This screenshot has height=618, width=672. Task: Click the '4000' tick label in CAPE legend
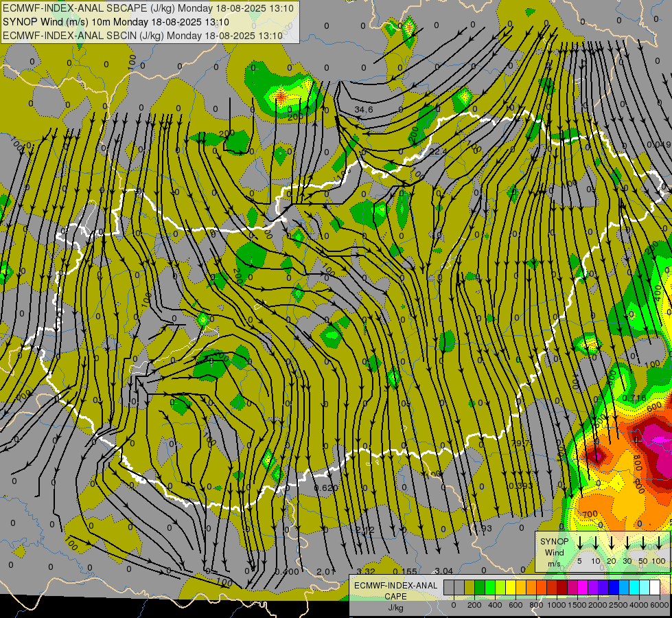click(640, 605)
